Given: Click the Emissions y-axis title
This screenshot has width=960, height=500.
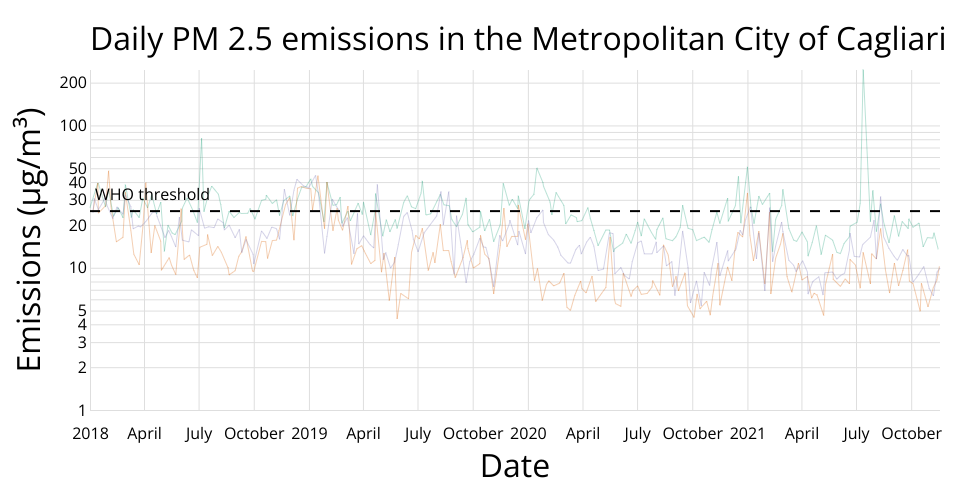Looking at the screenshot, I should pyautogui.click(x=32, y=243).
